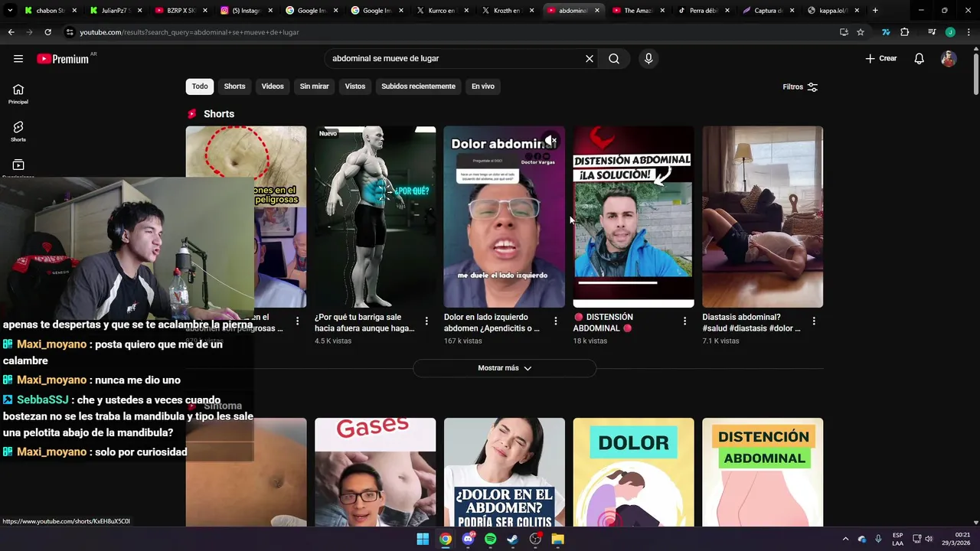
Task: Select the Subidos recientemente chip
Action: click(x=418, y=86)
